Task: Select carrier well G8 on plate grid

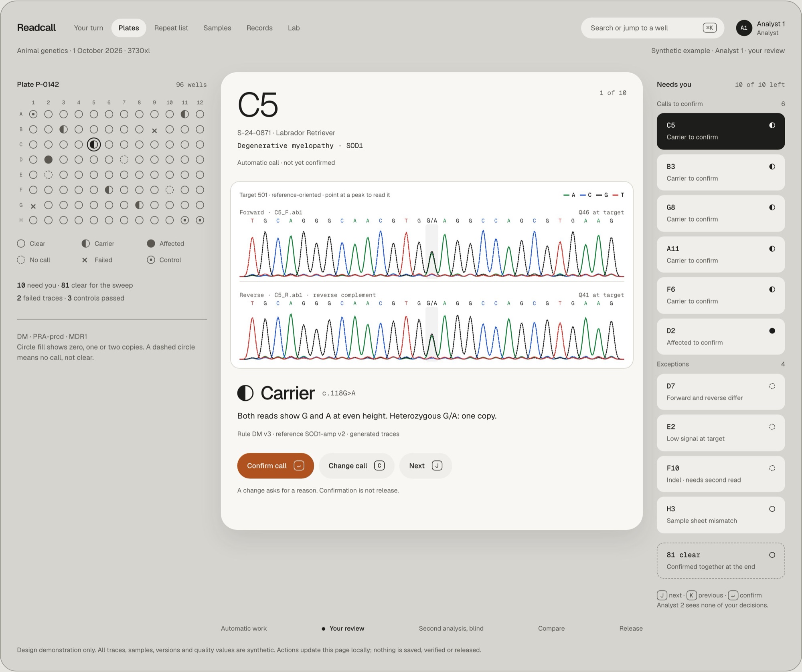Action: tap(139, 205)
